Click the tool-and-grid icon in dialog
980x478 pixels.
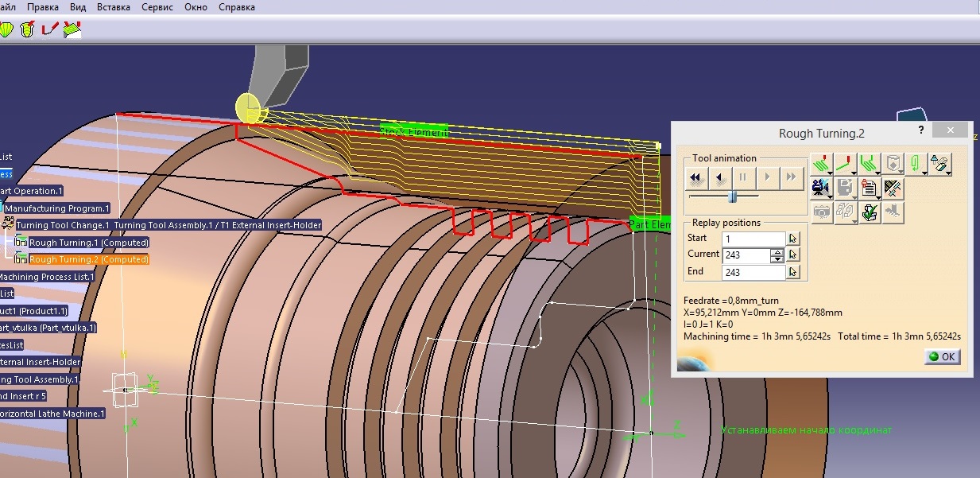click(893, 188)
